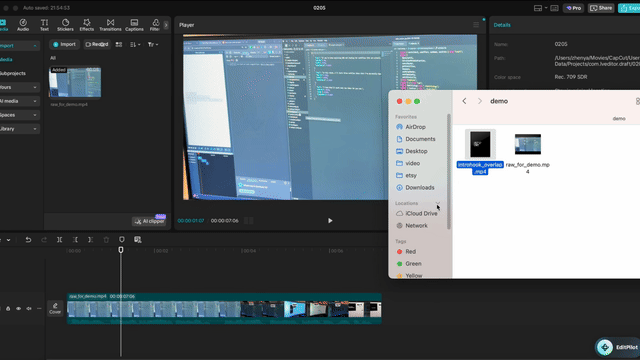The image size is (640, 360).
Task: Open the Stickers panel
Action: [x=65, y=25]
